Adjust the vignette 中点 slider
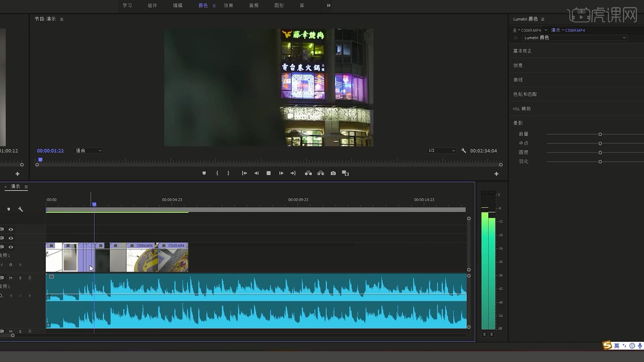Screen dimensions: 644x362 click(x=600, y=143)
